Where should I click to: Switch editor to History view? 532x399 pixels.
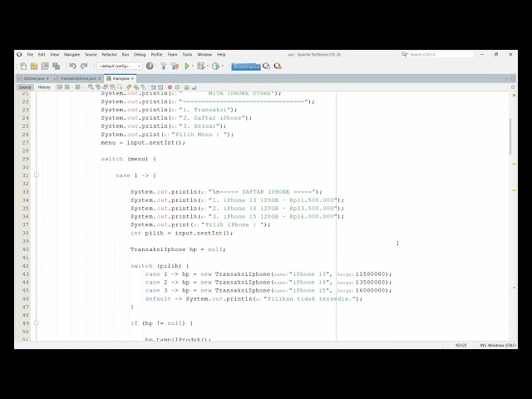coord(44,87)
